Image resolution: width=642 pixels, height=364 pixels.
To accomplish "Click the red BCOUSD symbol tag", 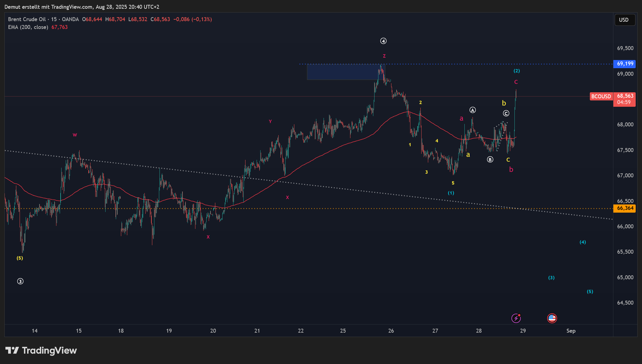I will pyautogui.click(x=601, y=97).
